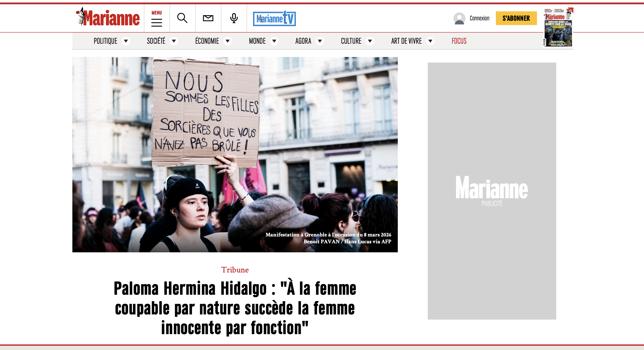
Task: Open the Tribune category link
Action: pyautogui.click(x=235, y=270)
